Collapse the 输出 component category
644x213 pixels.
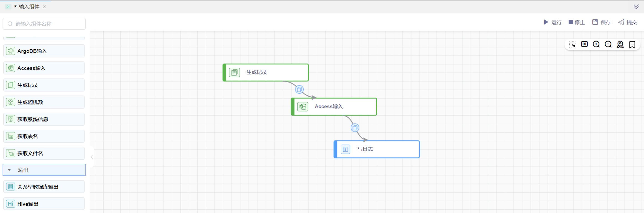tap(9, 170)
